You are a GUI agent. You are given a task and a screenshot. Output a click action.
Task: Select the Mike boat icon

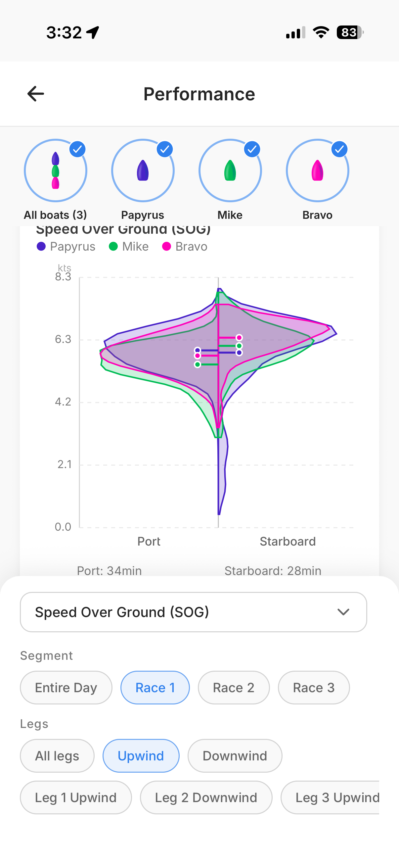click(x=230, y=171)
